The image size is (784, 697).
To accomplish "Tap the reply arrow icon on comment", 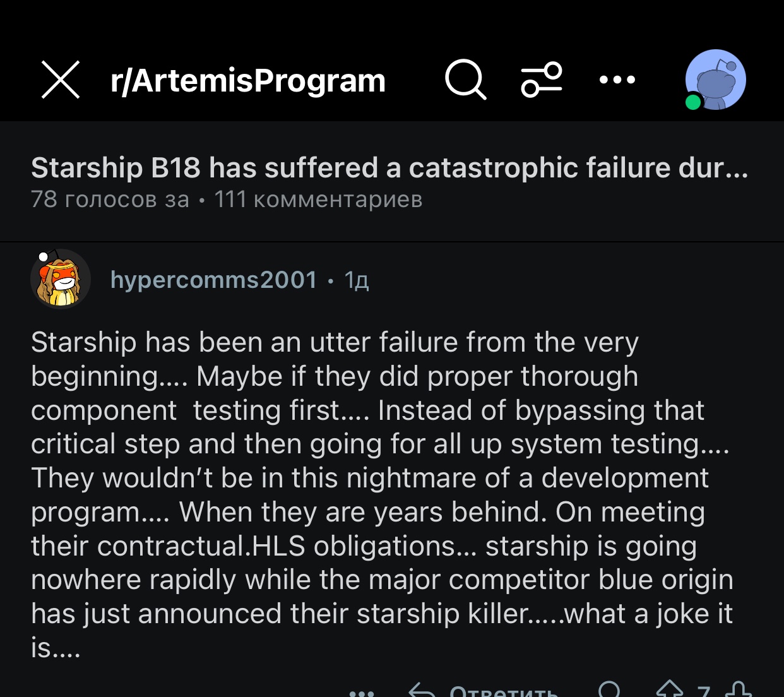I will (422, 692).
